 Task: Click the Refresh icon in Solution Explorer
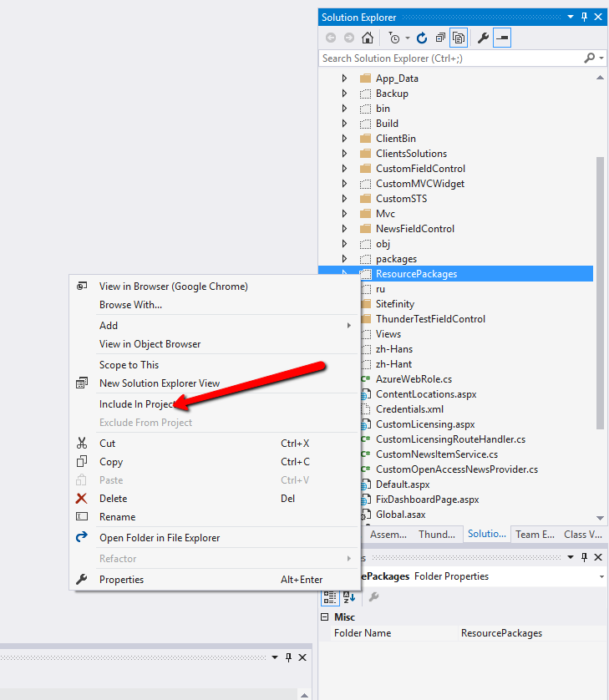tap(422, 38)
